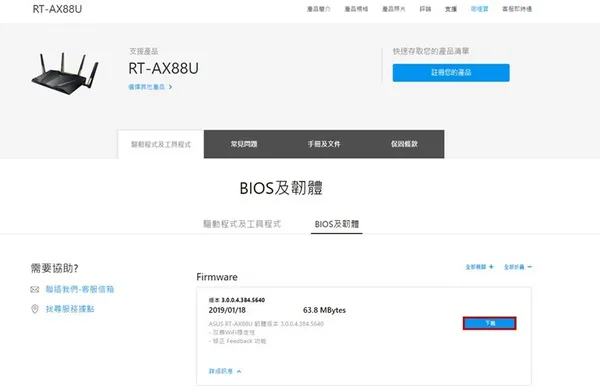Select the underlined BIOS及韌體 sub-tab

[x=337, y=224]
